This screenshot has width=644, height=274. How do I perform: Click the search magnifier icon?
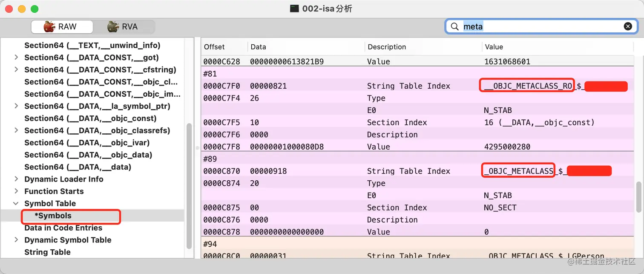coord(455,26)
